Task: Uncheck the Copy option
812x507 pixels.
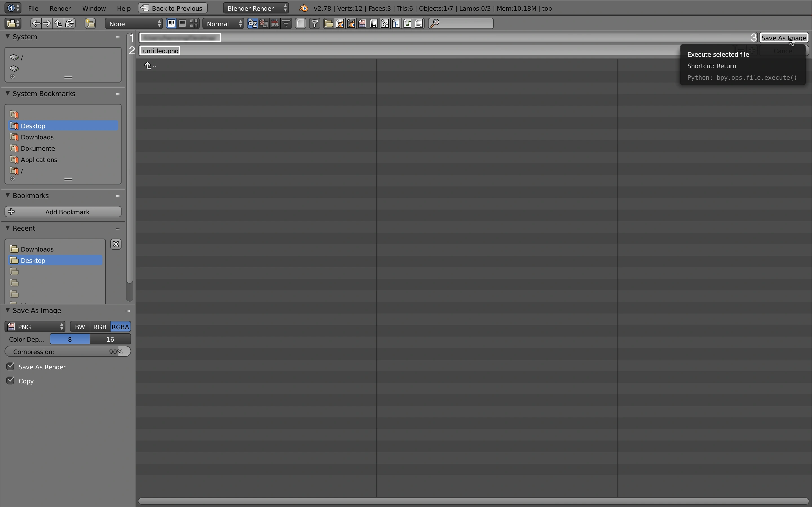Action: tap(10, 381)
